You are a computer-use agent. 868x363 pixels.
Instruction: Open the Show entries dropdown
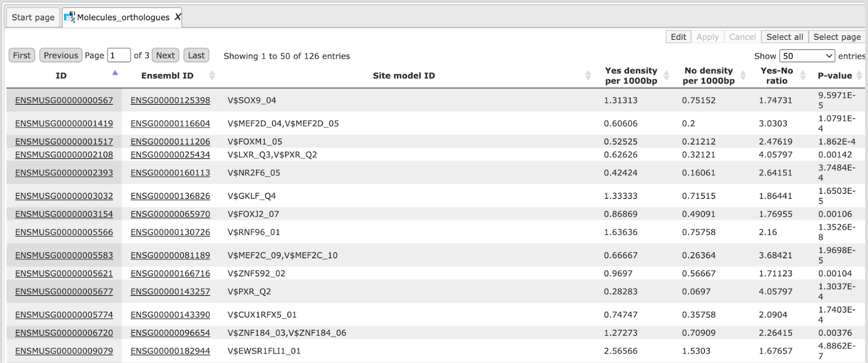tap(807, 56)
